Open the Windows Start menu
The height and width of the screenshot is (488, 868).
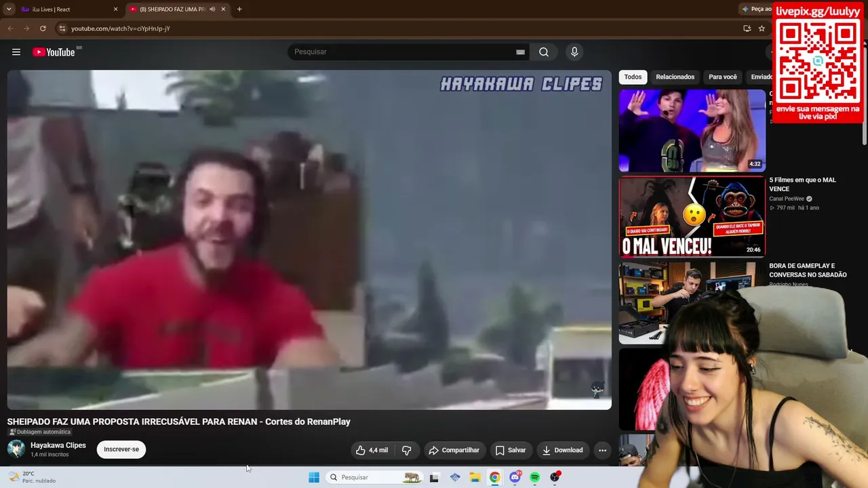[x=314, y=477]
